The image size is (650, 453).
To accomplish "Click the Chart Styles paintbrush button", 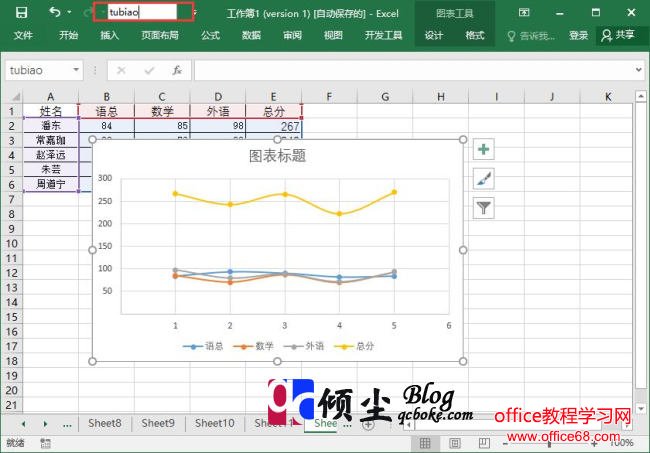I will 483,179.
